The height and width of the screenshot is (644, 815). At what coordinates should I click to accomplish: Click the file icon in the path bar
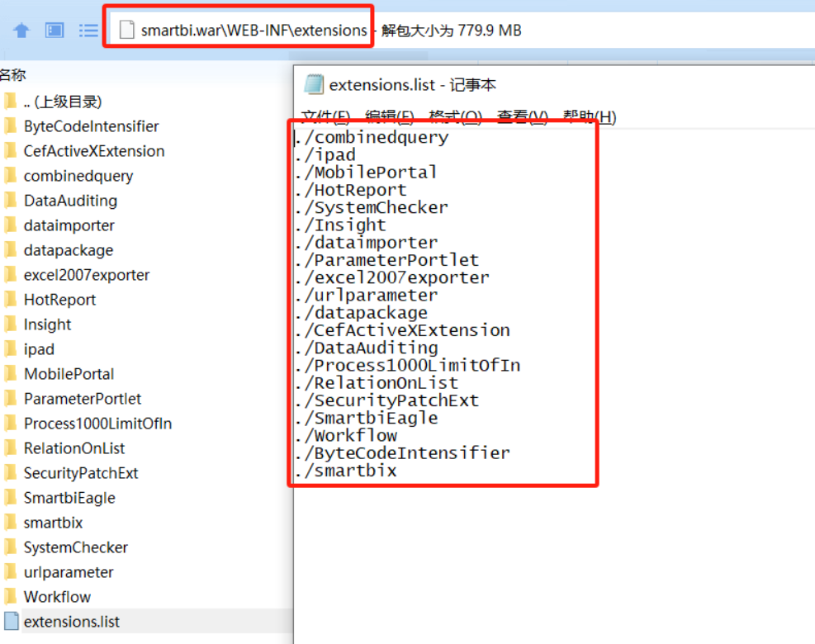click(x=127, y=30)
